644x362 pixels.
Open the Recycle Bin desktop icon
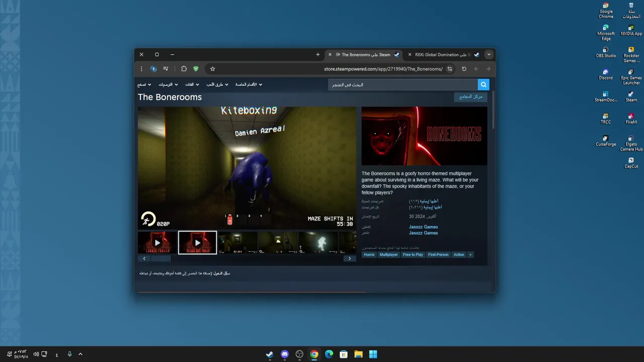coord(631,11)
